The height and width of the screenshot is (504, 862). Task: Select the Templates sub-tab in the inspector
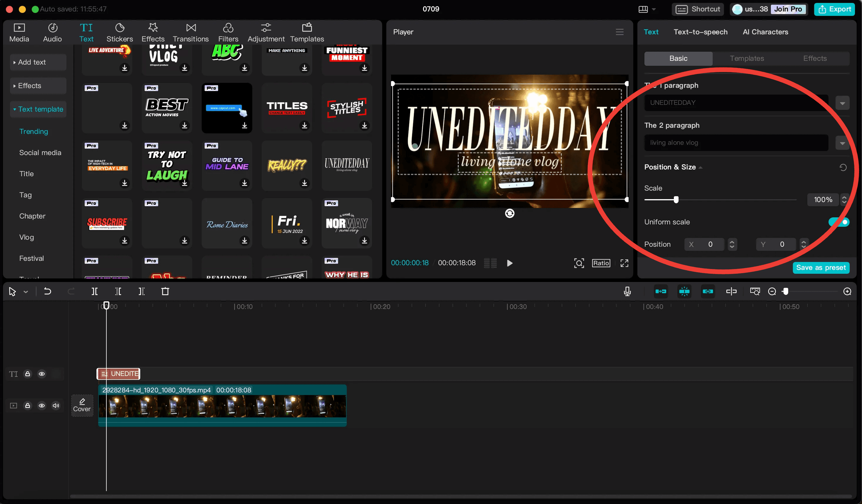746,58
